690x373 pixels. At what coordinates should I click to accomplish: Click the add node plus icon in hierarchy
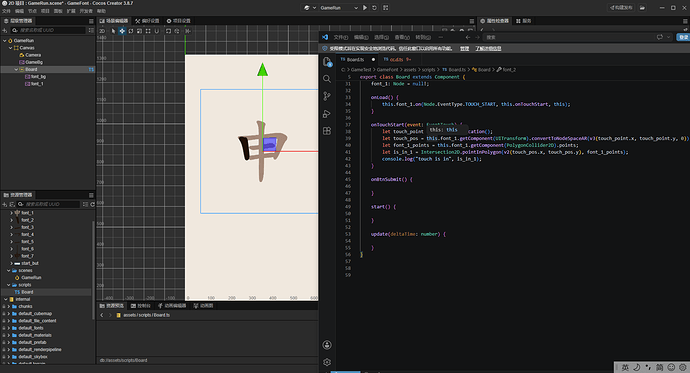click(5, 30)
